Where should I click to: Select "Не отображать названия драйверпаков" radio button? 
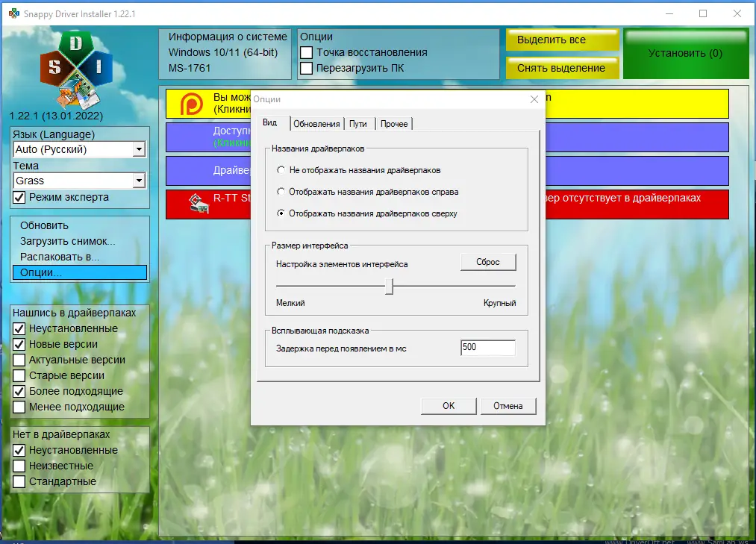point(281,169)
